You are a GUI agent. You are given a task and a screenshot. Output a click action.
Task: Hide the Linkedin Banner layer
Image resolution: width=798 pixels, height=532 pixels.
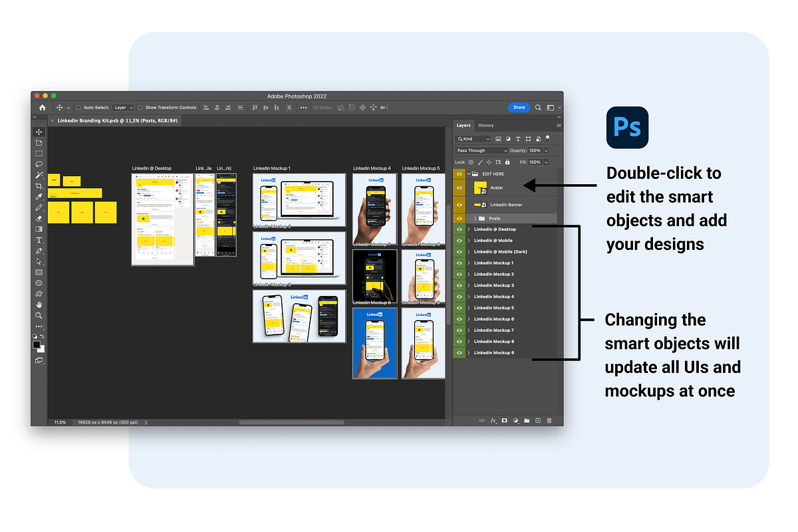pos(459,205)
